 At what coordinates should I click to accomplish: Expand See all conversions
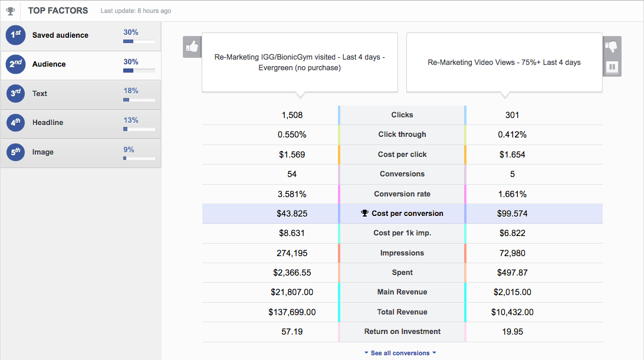(x=400, y=353)
